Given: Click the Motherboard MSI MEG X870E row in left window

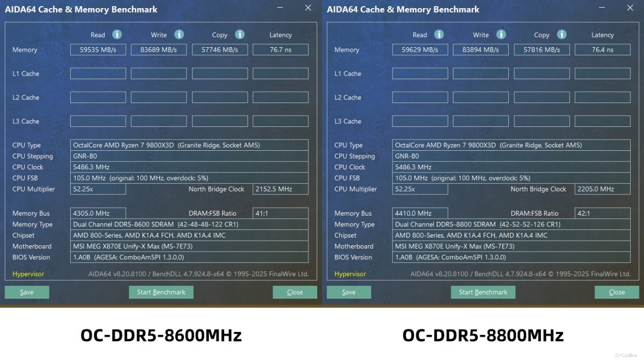Looking at the screenshot, I should 189,246.
